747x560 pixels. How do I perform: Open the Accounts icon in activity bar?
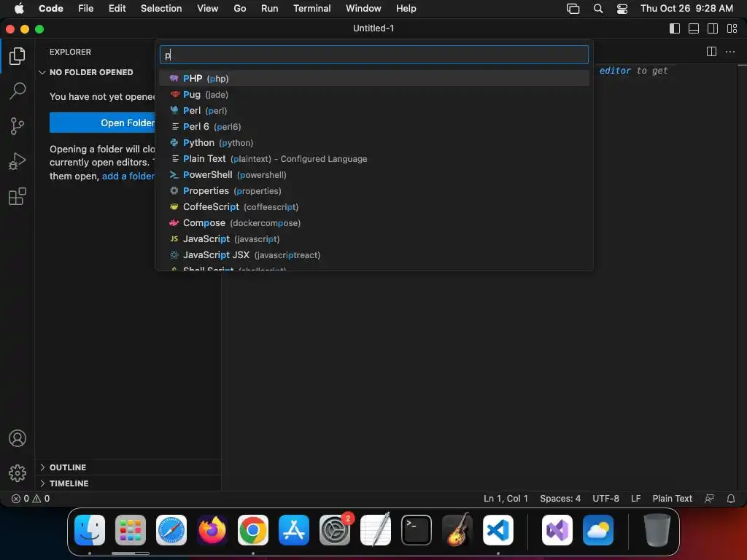18,438
